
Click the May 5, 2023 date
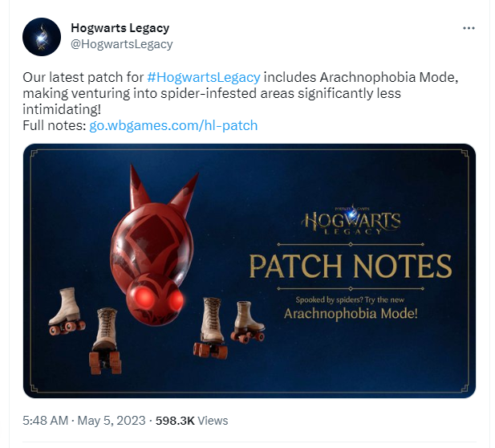tap(112, 421)
